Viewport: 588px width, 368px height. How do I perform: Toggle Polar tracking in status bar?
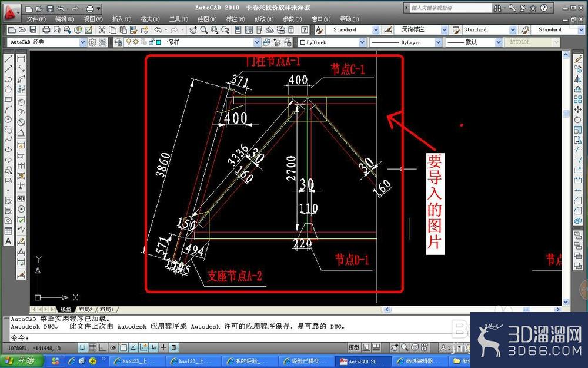[113, 347]
